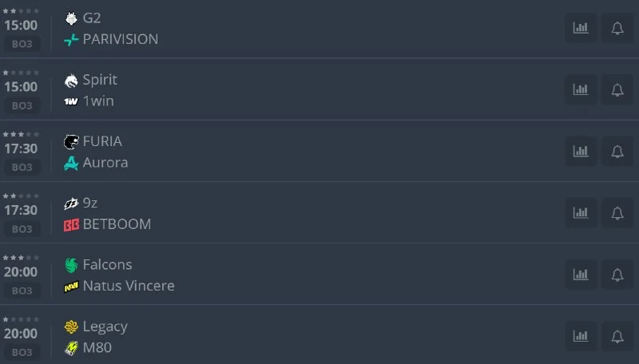Open stats icon for 9z vs BETBOOM
Screen dimensions: 639x364
[x=581, y=213]
